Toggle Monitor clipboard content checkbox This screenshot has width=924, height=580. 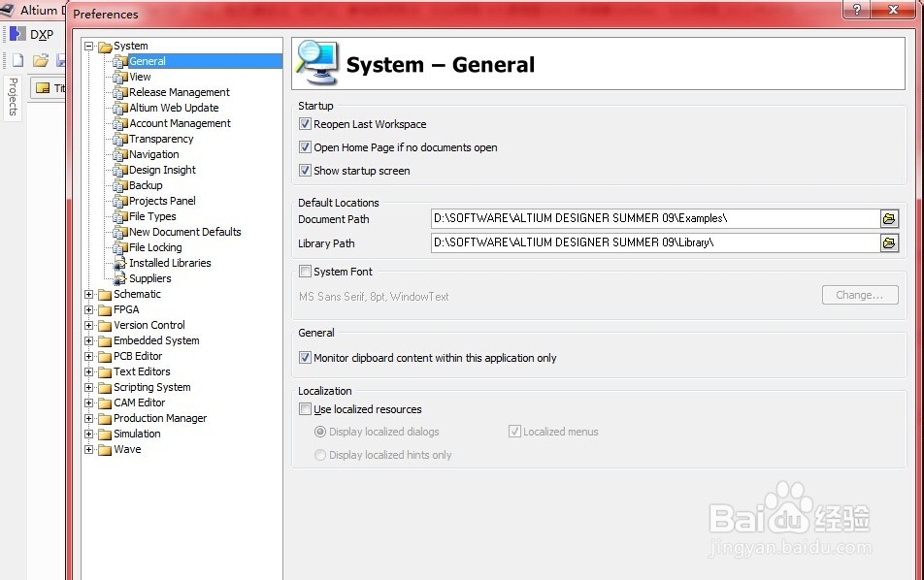pyautogui.click(x=305, y=358)
